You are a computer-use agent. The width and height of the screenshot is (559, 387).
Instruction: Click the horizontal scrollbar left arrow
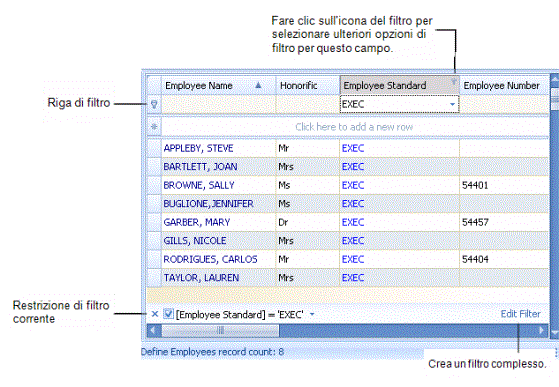pos(154,330)
